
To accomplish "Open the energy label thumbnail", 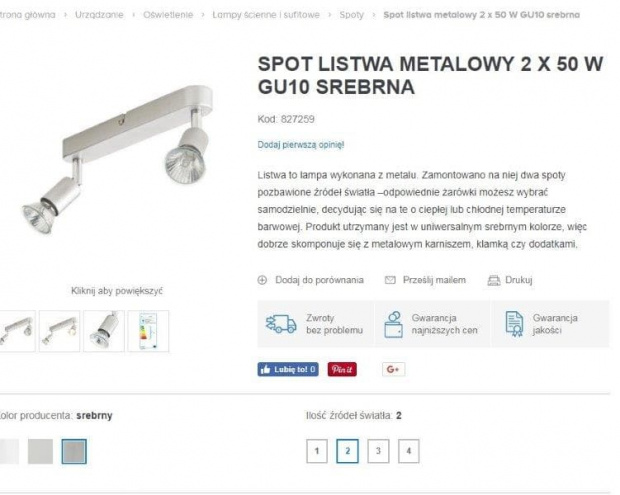I will [x=148, y=331].
